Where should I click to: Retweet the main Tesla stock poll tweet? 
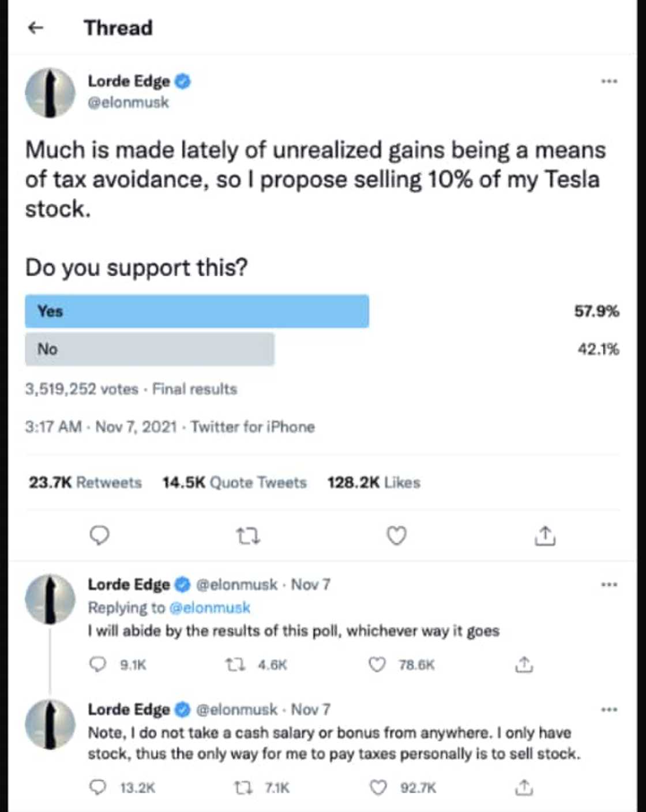[x=249, y=537]
